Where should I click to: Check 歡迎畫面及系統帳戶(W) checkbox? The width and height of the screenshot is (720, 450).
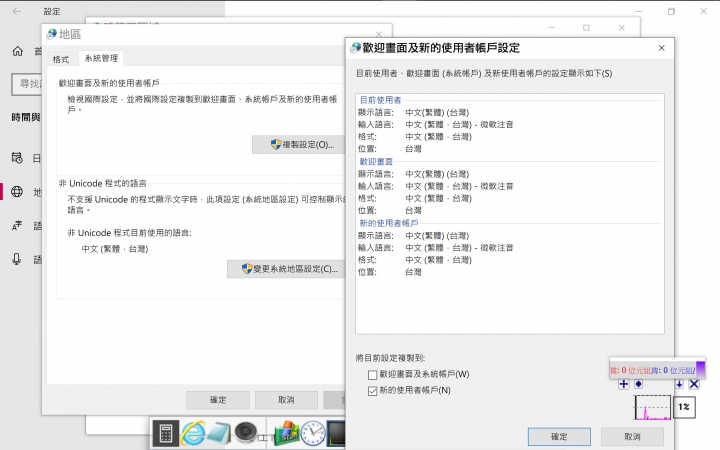pos(372,375)
